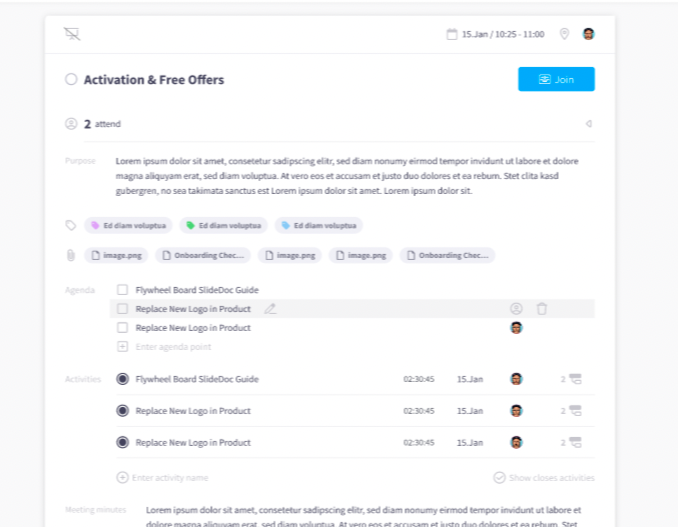
Task: Click the location pin icon
Action: coord(564,34)
